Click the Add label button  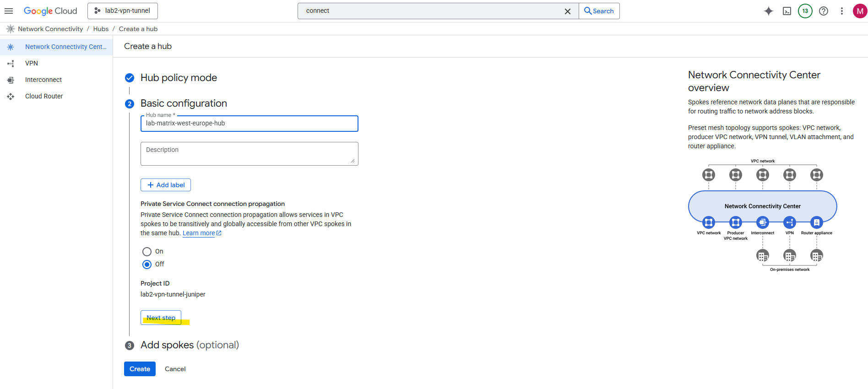[166, 185]
